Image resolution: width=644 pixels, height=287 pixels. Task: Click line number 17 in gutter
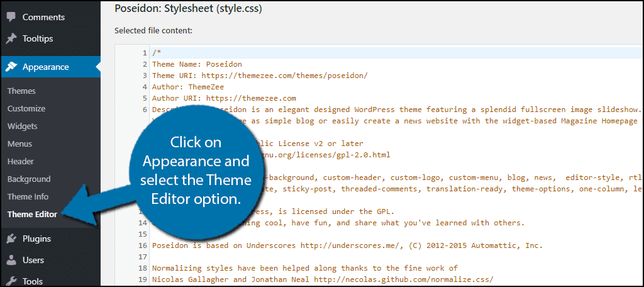143,257
